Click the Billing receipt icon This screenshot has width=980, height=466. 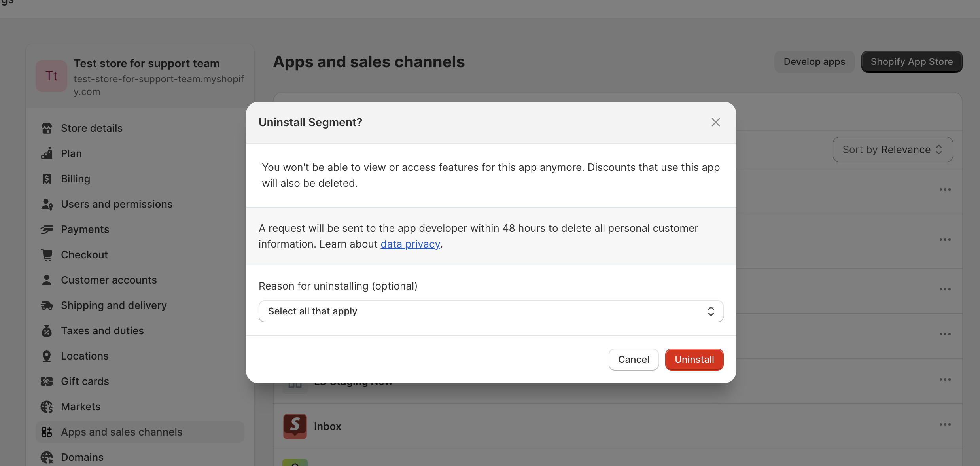[47, 179]
